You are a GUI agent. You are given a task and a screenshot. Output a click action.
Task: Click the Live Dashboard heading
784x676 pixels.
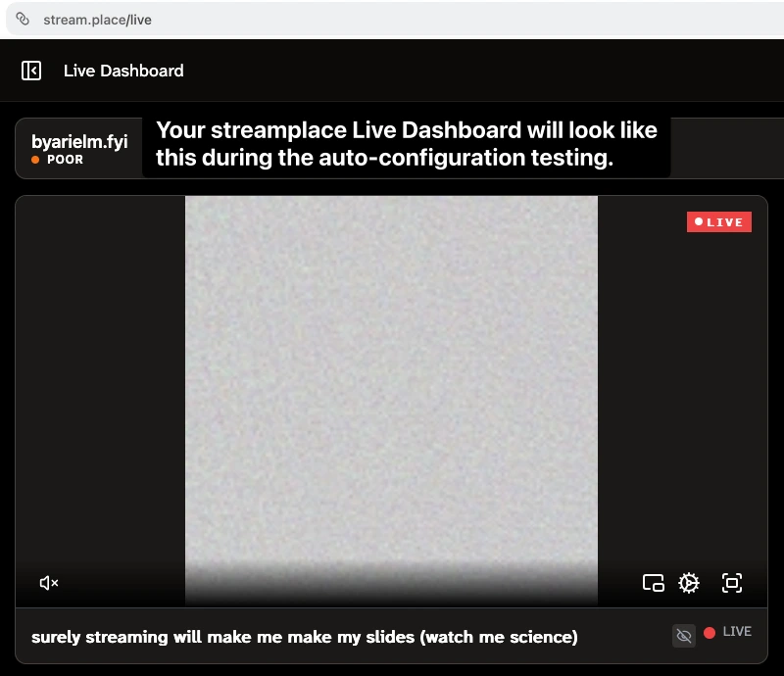click(123, 71)
